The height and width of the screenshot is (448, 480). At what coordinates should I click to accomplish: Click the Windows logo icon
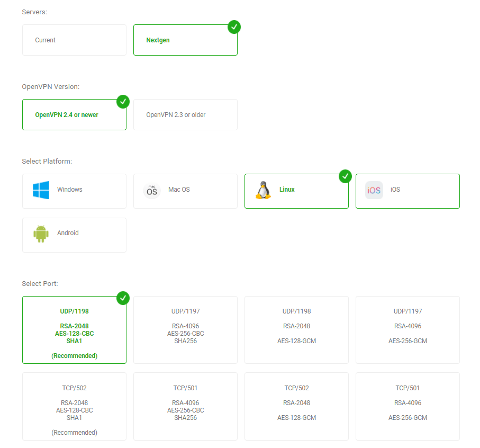coord(41,190)
